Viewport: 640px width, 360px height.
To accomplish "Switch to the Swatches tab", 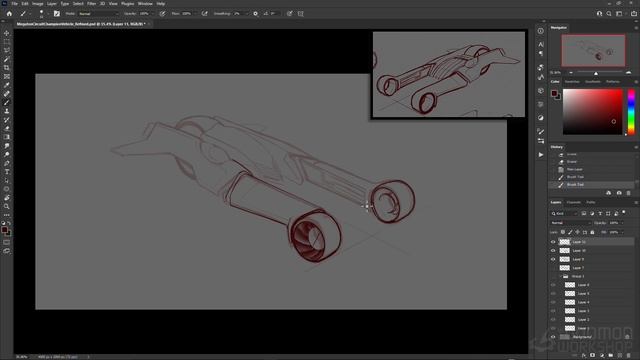I will point(572,82).
